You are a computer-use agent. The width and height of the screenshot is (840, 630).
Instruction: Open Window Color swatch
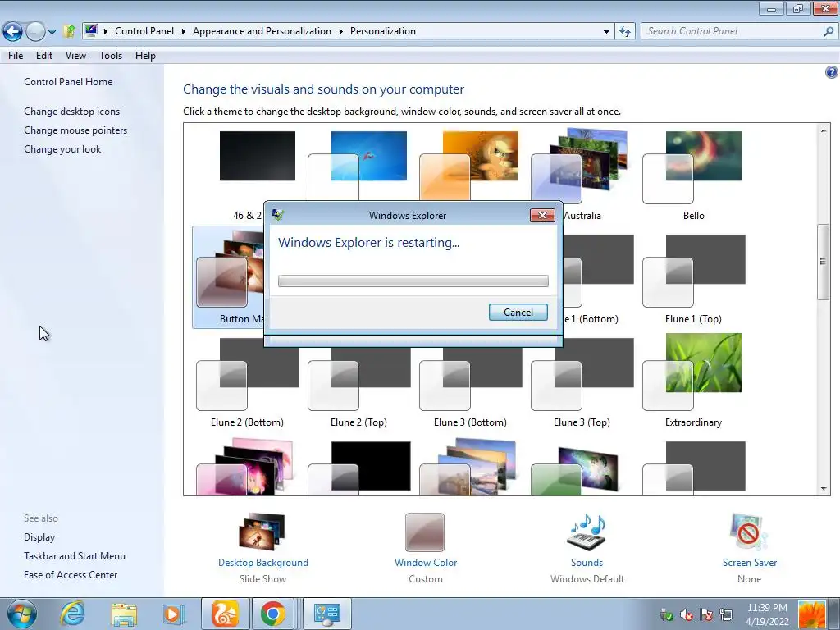click(x=425, y=532)
